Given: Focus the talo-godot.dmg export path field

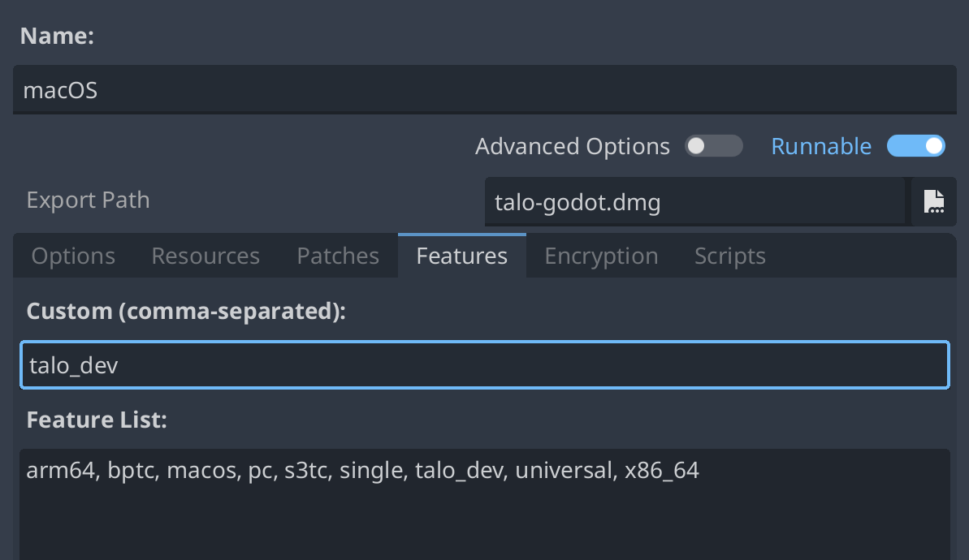Looking at the screenshot, I should [x=694, y=202].
